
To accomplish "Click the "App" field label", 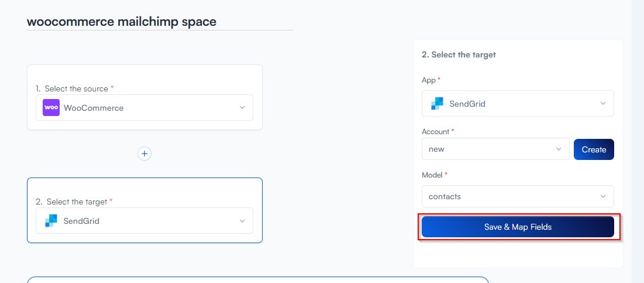I will [429, 80].
